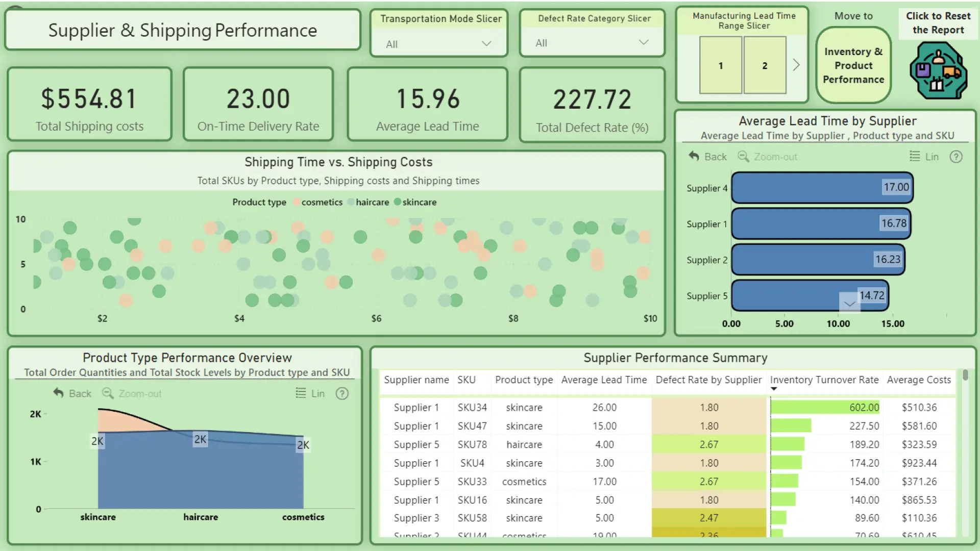980x551 pixels.
Task: Open the Transportation Mode Slicer dropdown
Action: click(x=439, y=44)
